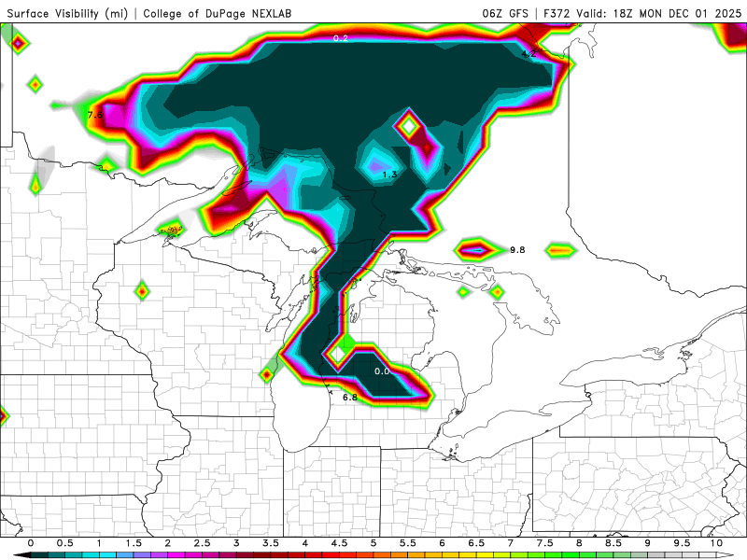Click the "0" label on the color scale

click(x=31, y=543)
